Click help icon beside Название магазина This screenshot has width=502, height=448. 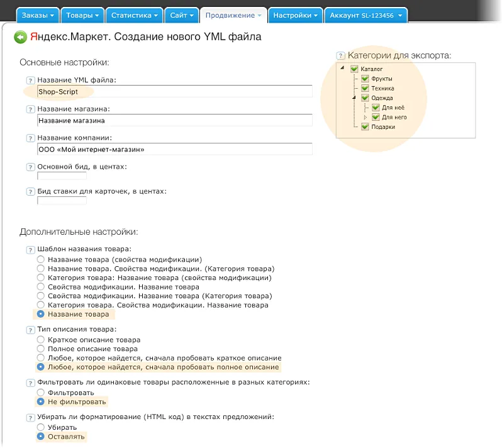pos(30,109)
